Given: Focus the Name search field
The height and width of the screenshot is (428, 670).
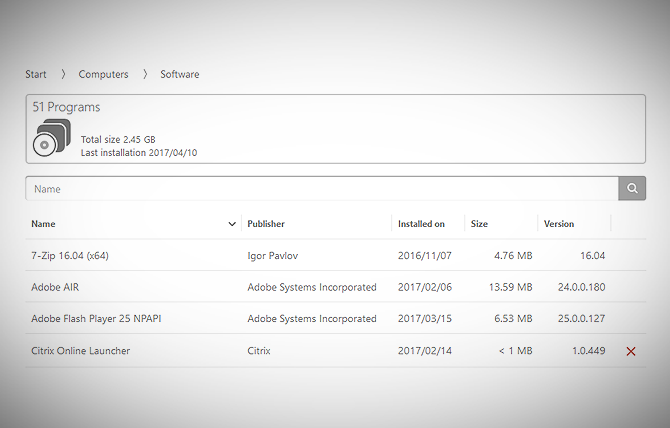Looking at the screenshot, I should pos(322,188).
